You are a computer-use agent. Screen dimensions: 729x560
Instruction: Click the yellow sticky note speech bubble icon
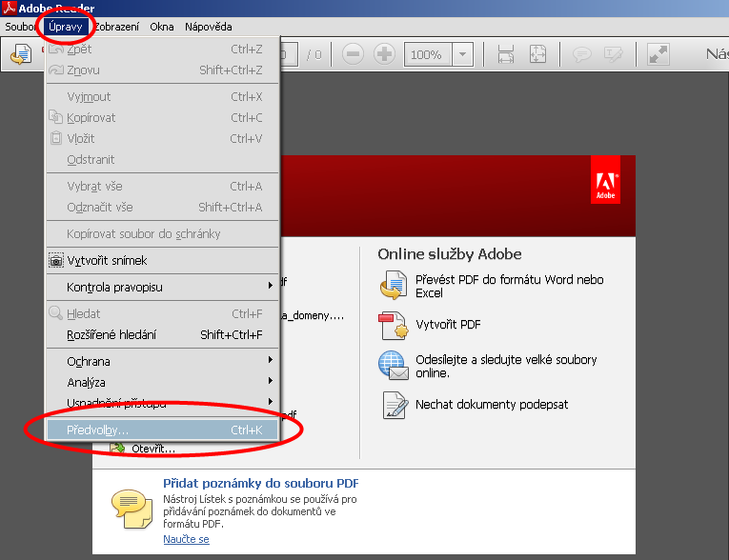(132, 509)
